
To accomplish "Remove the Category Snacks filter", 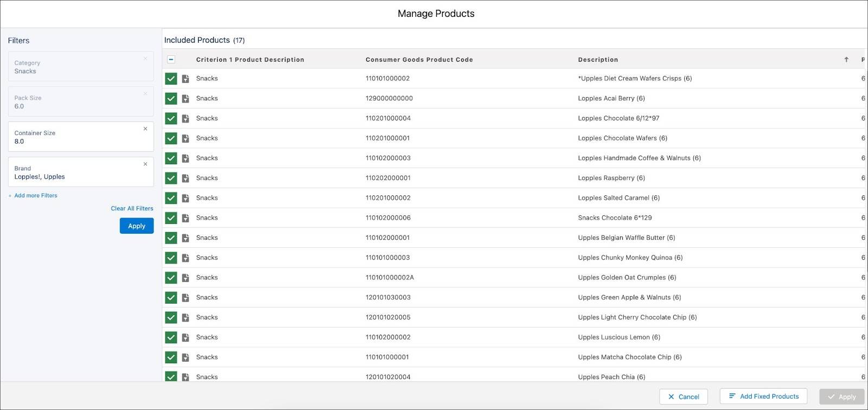I will 145,59.
